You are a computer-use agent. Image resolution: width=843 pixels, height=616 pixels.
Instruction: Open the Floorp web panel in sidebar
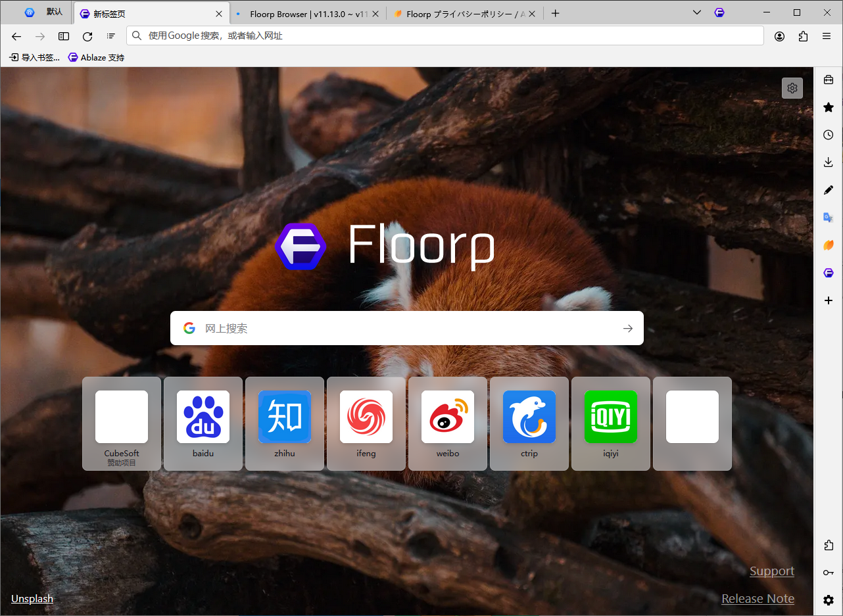829,273
